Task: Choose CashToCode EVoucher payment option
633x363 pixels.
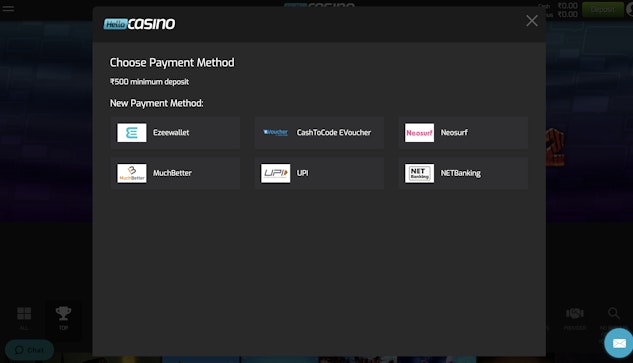Action: click(319, 133)
